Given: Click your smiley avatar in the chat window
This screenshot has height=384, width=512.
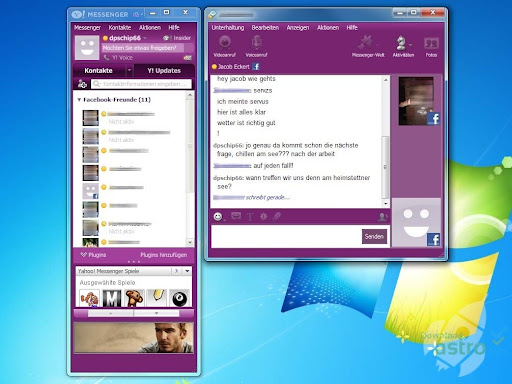Looking at the screenshot, I should click(x=416, y=223).
